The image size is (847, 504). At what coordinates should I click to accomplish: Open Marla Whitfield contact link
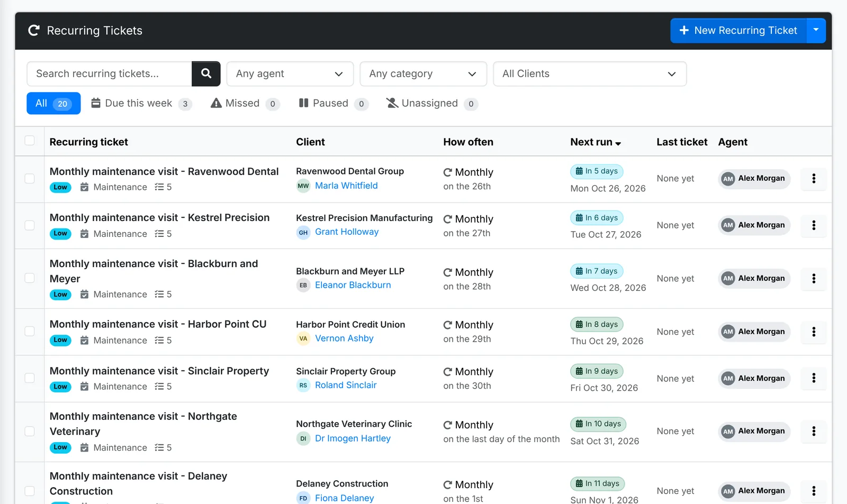point(346,186)
